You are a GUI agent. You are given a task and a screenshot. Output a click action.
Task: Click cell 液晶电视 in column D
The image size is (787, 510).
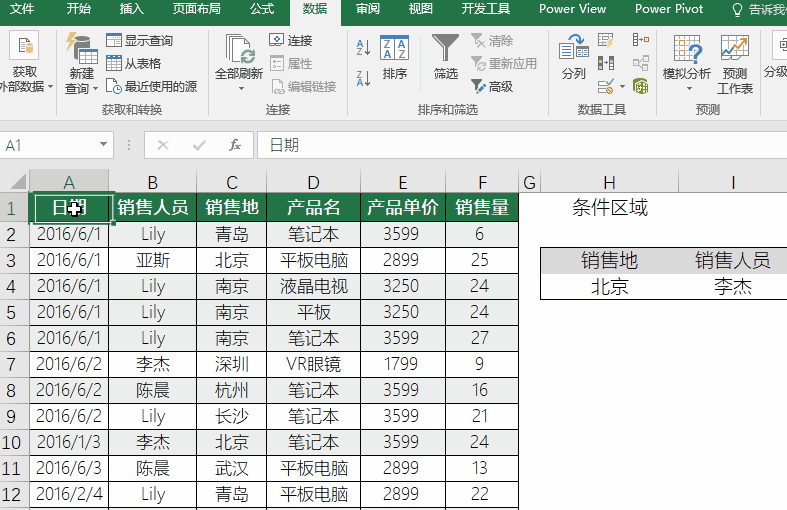pyautogui.click(x=313, y=286)
